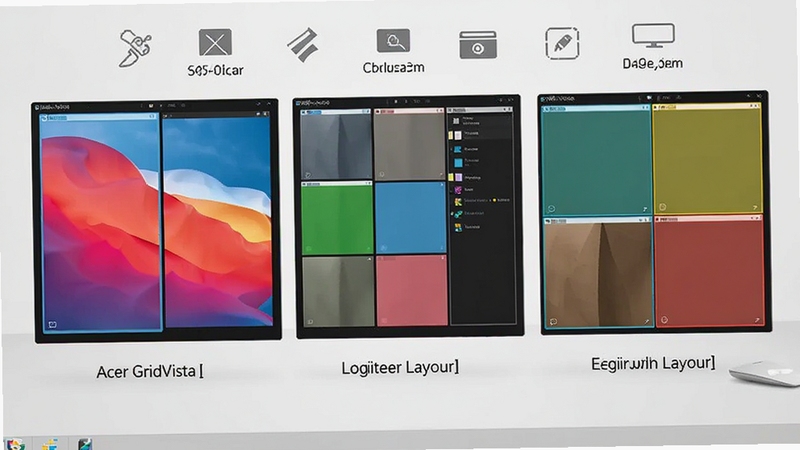
Task: Click the round icon at the yellow tile's bottom-left corner
Action: tap(662, 207)
